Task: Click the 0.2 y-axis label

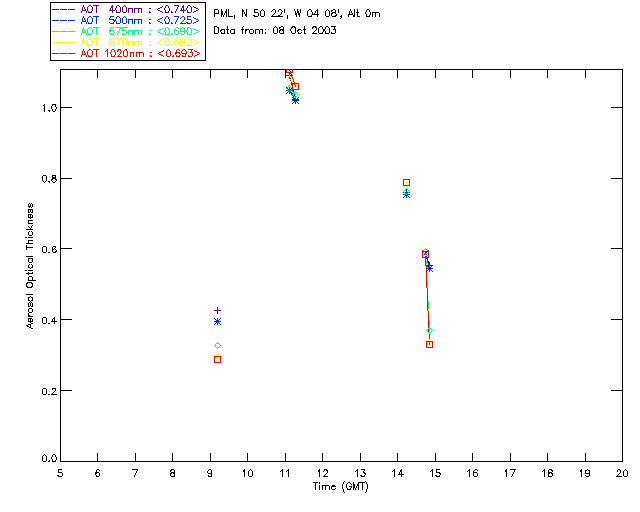Action: tap(49, 391)
